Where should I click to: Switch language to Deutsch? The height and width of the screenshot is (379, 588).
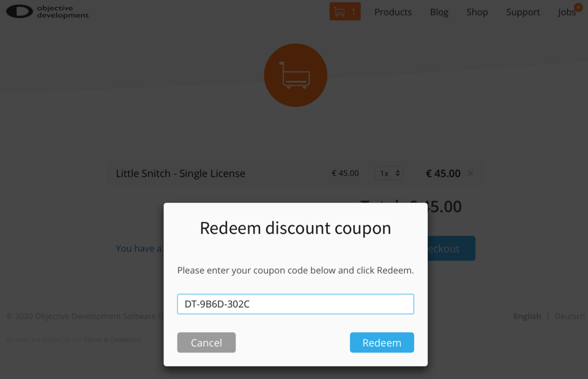569,316
